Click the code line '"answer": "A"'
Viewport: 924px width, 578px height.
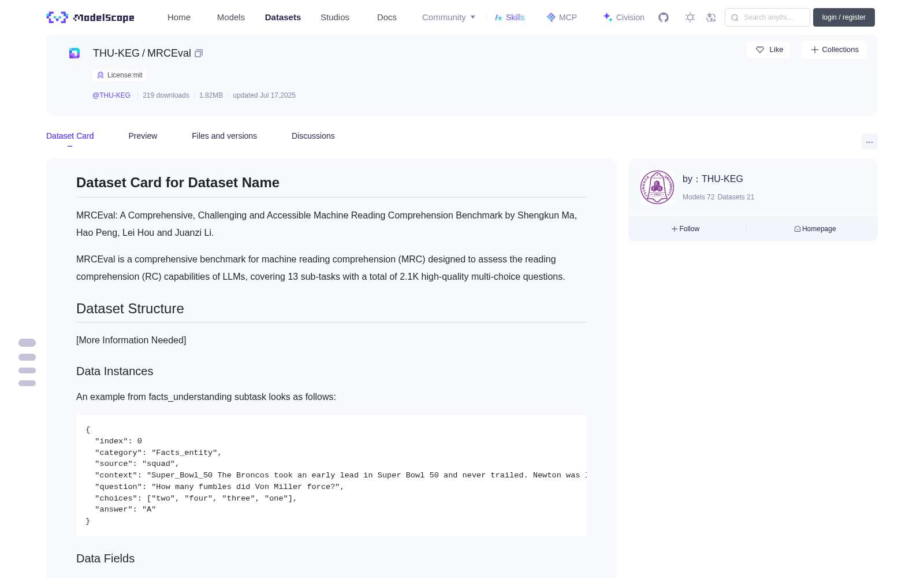coord(125,510)
